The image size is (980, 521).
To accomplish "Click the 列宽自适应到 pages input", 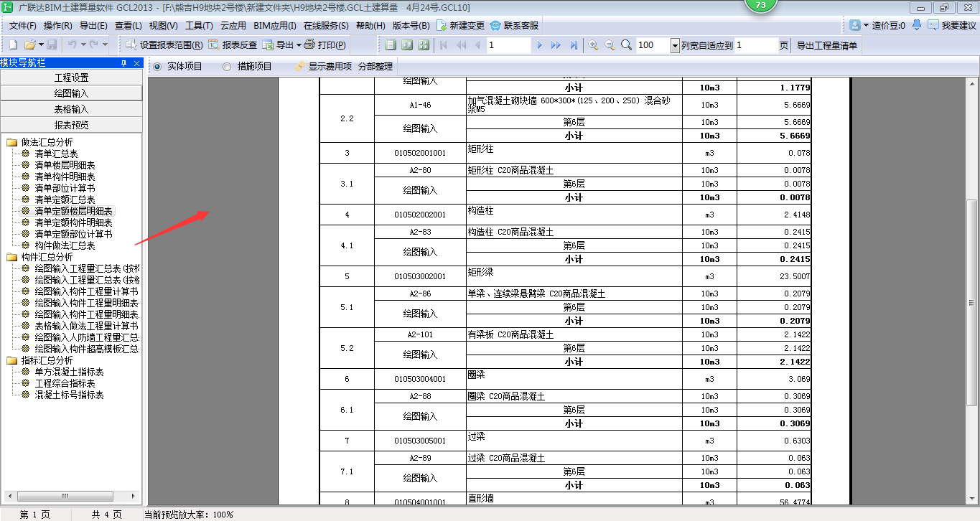I will [756, 45].
